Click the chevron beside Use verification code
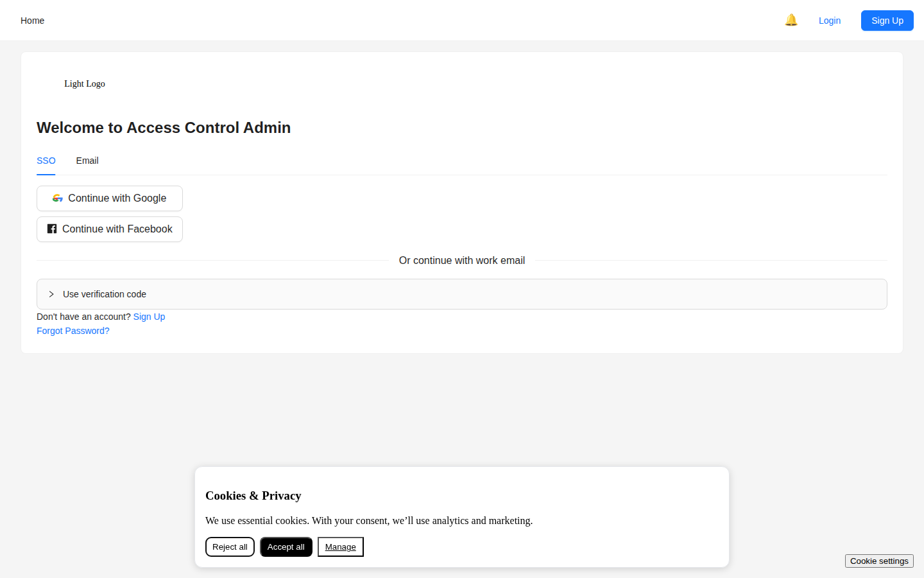 pos(51,294)
